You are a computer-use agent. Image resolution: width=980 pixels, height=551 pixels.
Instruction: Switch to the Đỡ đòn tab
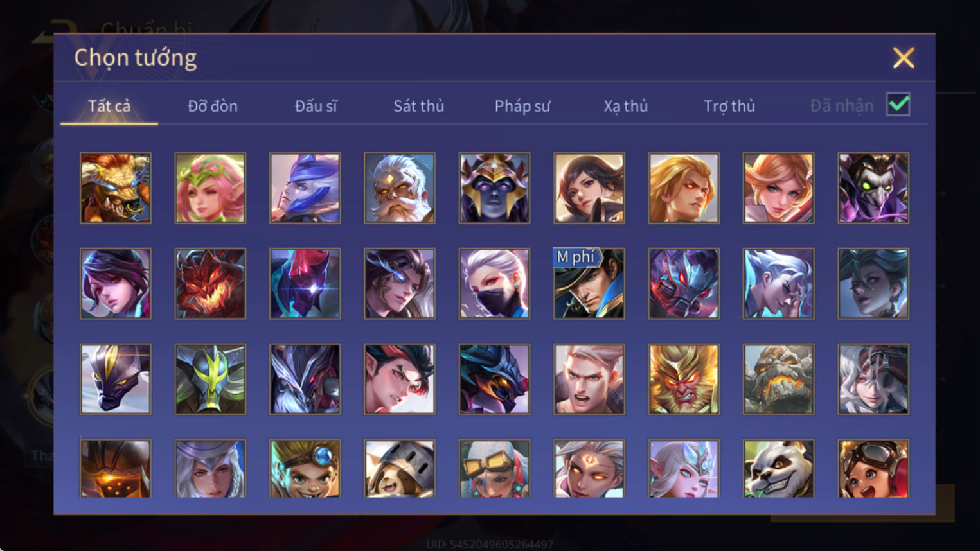pyautogui.click(x=213, y=106)
